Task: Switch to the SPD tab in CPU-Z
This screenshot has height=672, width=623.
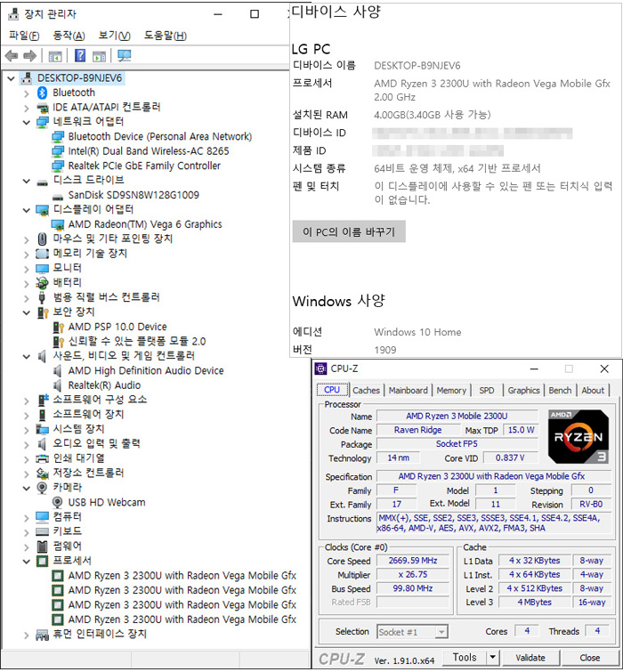Action: [x=487, y=391]
